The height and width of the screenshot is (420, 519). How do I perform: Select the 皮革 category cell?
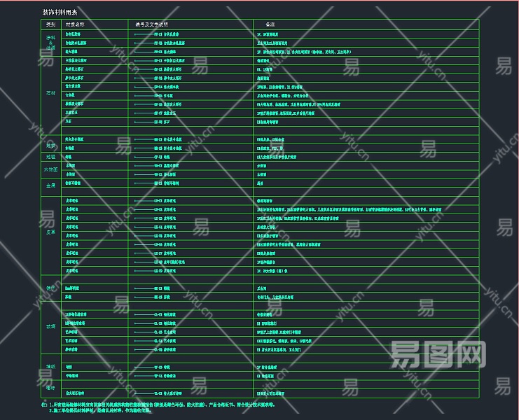coord(50,232)
